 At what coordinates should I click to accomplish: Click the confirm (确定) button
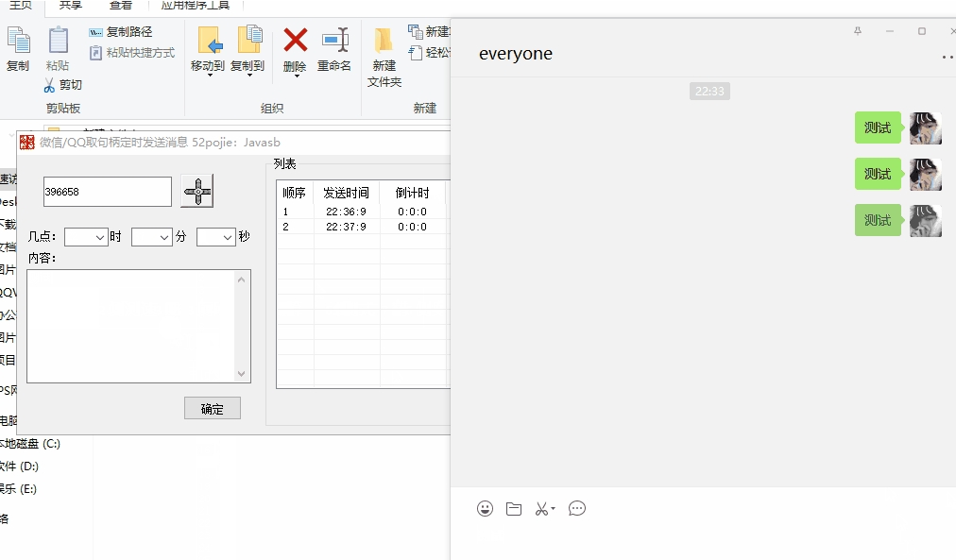tap(213, 409)
